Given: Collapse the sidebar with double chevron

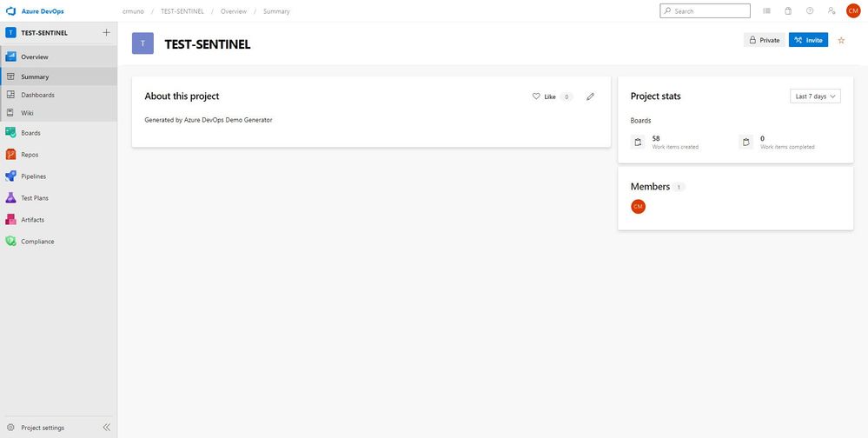Looking at the screenshot, I should pos(106,428).
